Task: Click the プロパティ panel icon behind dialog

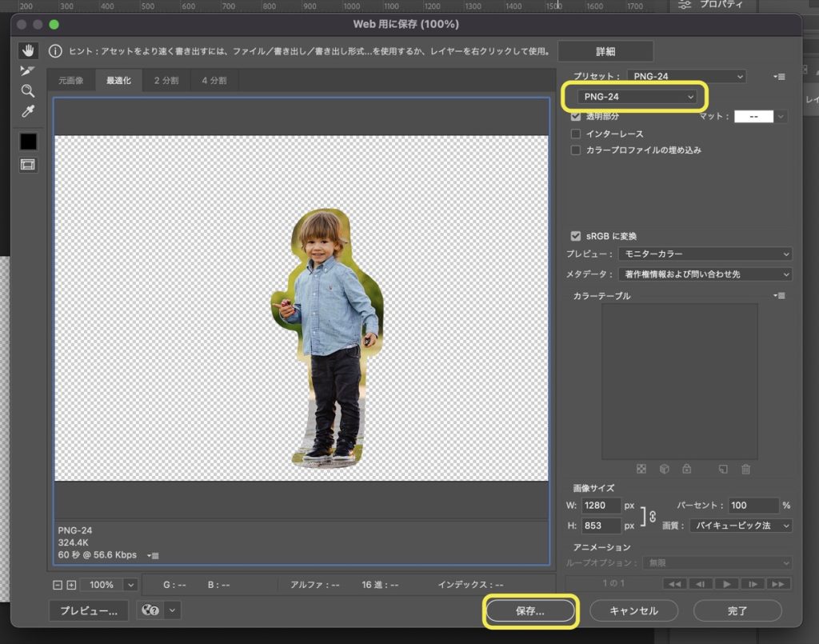Action: click(685, 5)
